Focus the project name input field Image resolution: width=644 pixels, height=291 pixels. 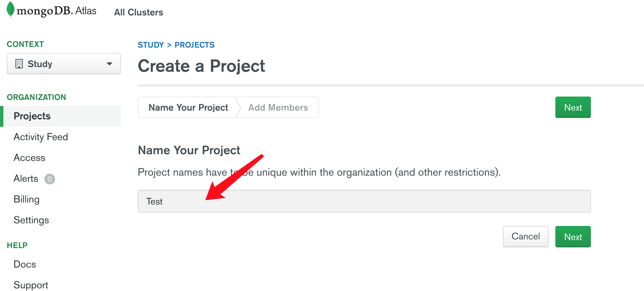[364, 201]
